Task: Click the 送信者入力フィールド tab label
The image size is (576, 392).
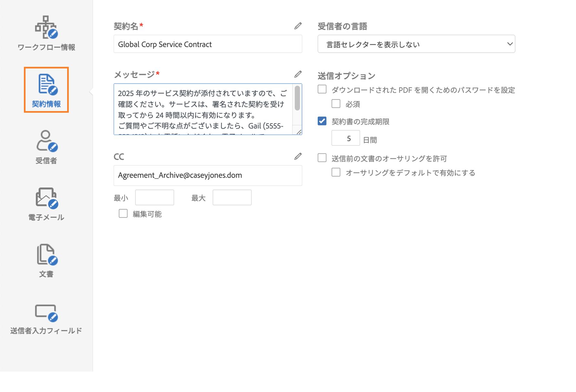Action: pos(46,331)
